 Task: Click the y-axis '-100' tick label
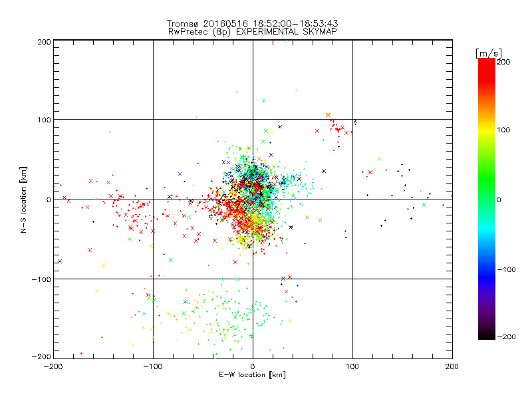click(x=41, y=279)
